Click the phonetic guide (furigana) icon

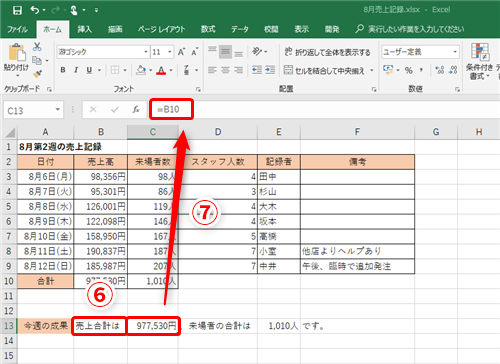pyautogui.click(x=186, y=70)
